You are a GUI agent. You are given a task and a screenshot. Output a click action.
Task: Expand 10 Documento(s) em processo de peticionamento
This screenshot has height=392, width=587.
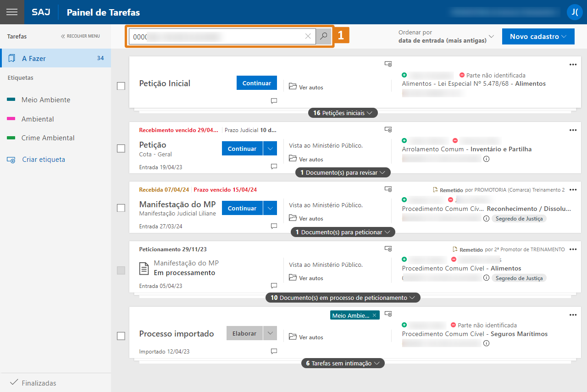[x=343, y=298]
